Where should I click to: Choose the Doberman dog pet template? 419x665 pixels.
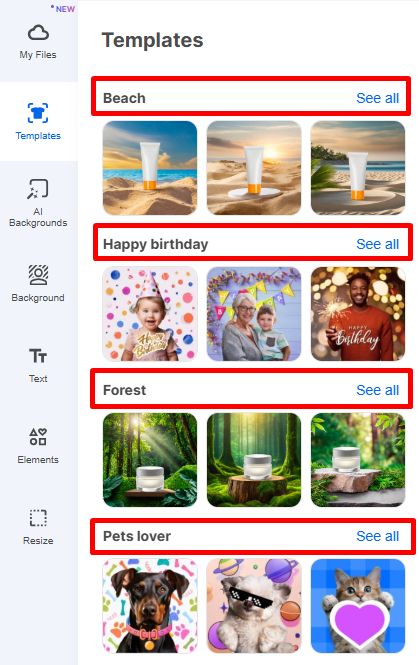coord(150,606)
